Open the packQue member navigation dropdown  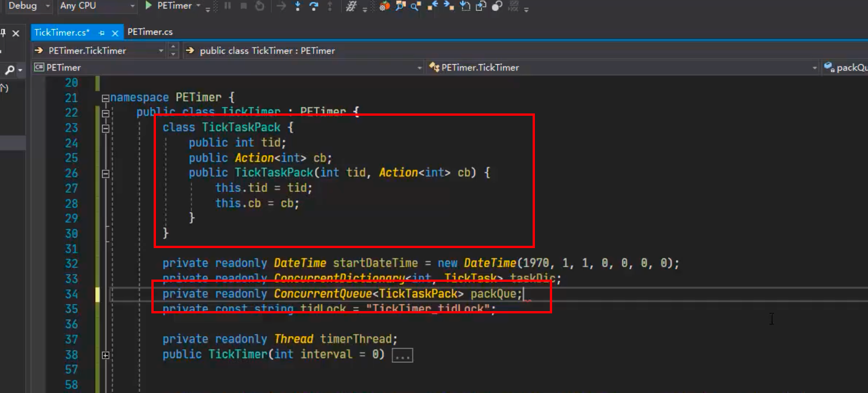point(846,68)
